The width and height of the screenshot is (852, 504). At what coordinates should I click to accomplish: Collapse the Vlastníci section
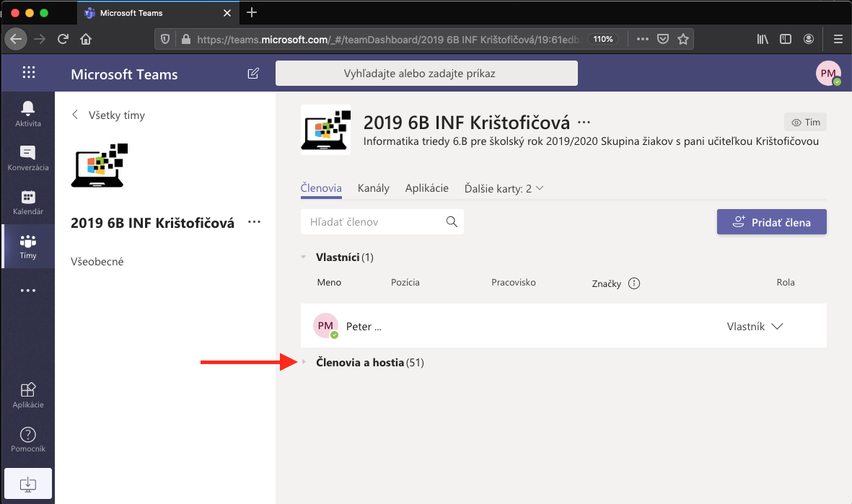click(x=304, y=257)
